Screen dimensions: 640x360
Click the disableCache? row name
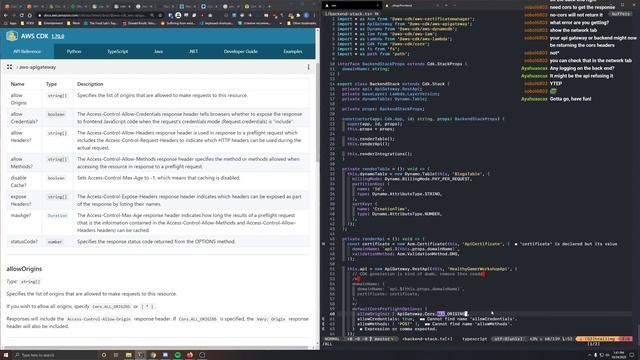(19, 181)
